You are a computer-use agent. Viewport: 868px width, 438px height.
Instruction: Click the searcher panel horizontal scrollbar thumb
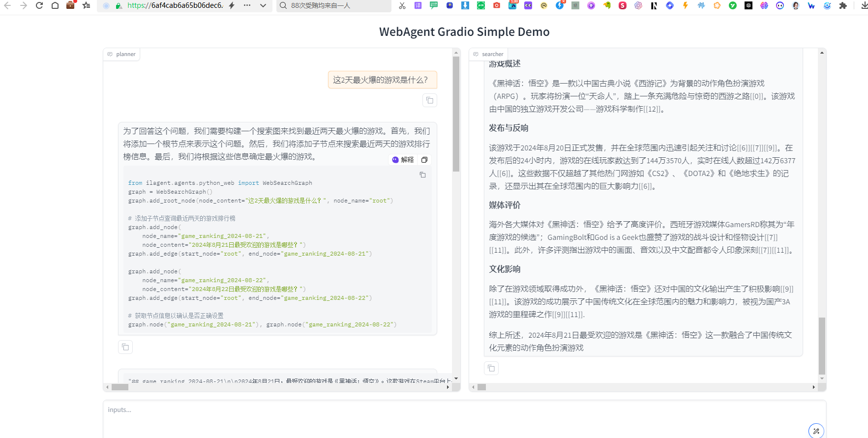point(482,387)
